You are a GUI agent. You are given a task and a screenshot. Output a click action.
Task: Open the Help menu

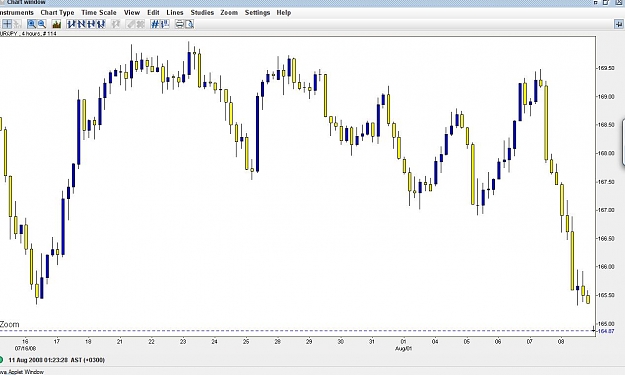pos(284,13)
